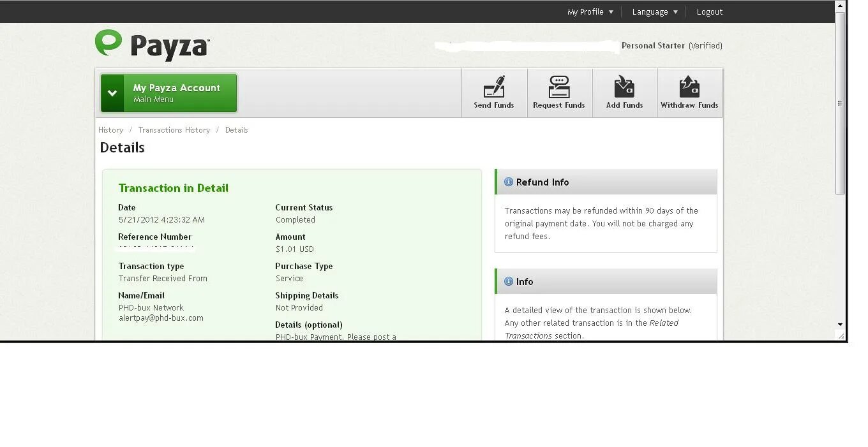Open the My Profile dropdown
The image size is (868, 447).
click(x=590, y=11)
